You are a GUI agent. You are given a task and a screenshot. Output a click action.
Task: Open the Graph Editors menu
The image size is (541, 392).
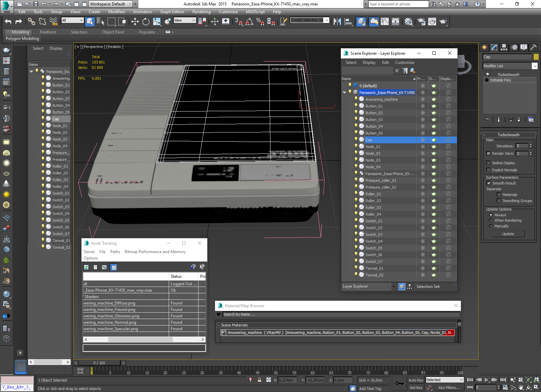click(172, 12)
